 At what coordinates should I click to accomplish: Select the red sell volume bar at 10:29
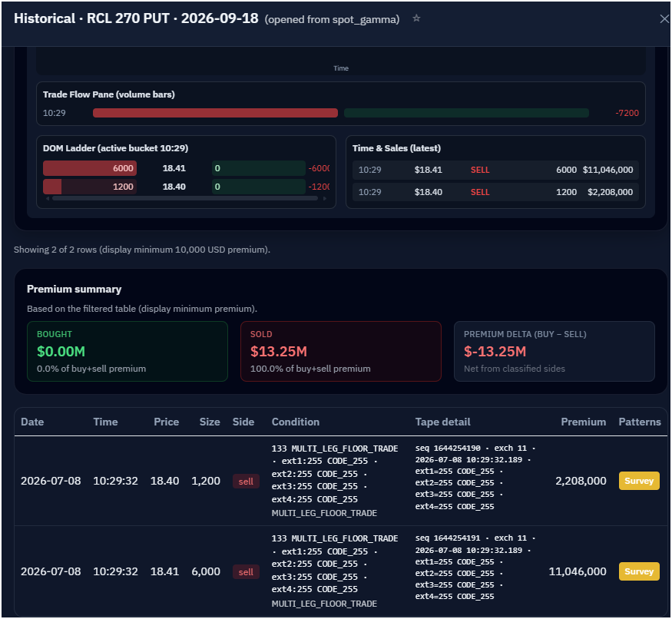215,113
